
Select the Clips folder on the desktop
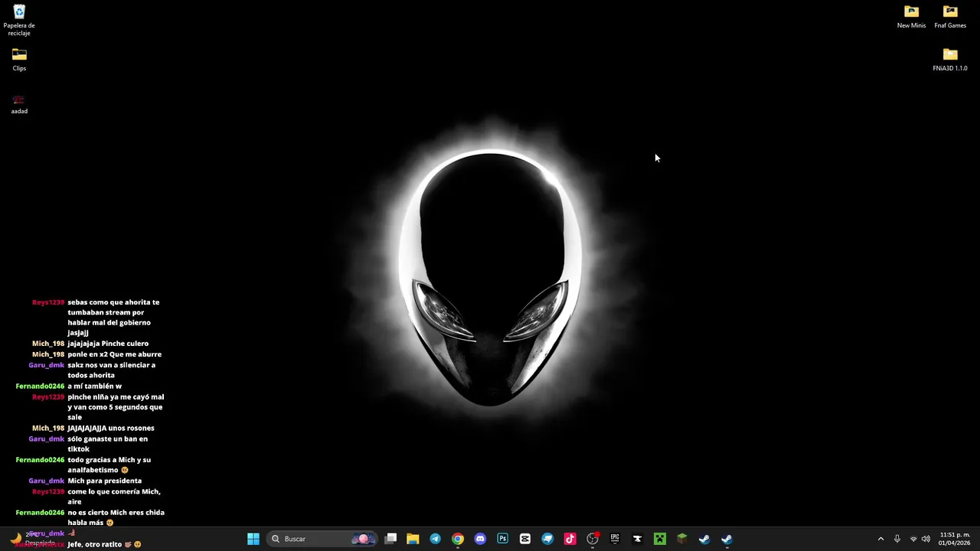click(19, 60)
